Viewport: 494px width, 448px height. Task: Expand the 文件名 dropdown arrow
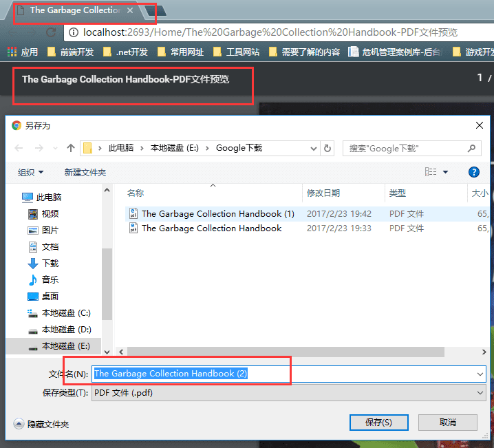coord(480,374)
